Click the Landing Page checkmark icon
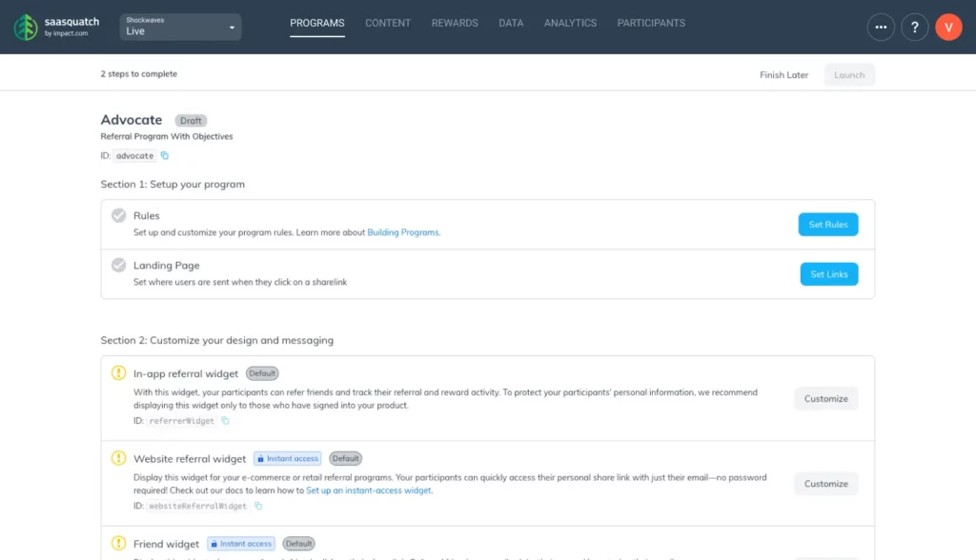Screen dimensions: 976x560 118,265
